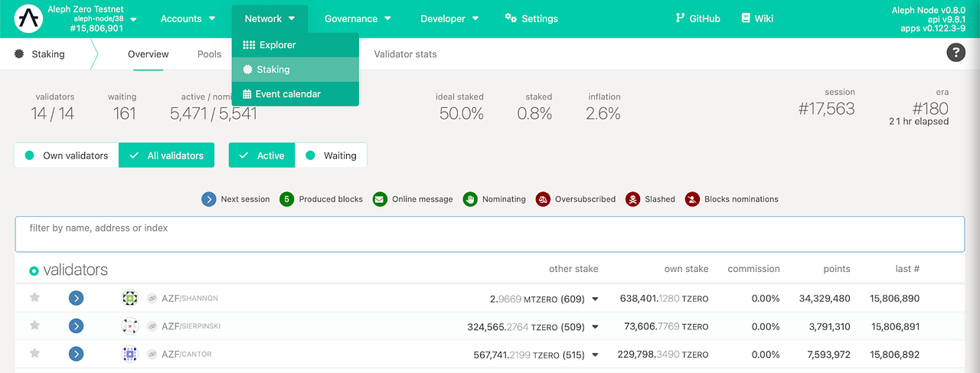Image resolution: width=980 pixels, height=373 pixels.
Task: Switch to Waiting validators list
Action: [331, 155]
